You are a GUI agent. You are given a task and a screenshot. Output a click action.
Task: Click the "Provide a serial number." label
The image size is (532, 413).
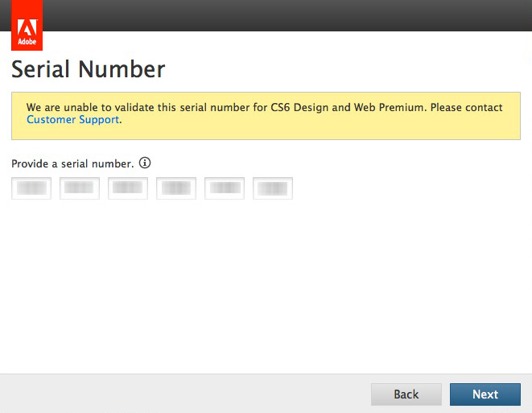tap(72, 163)
